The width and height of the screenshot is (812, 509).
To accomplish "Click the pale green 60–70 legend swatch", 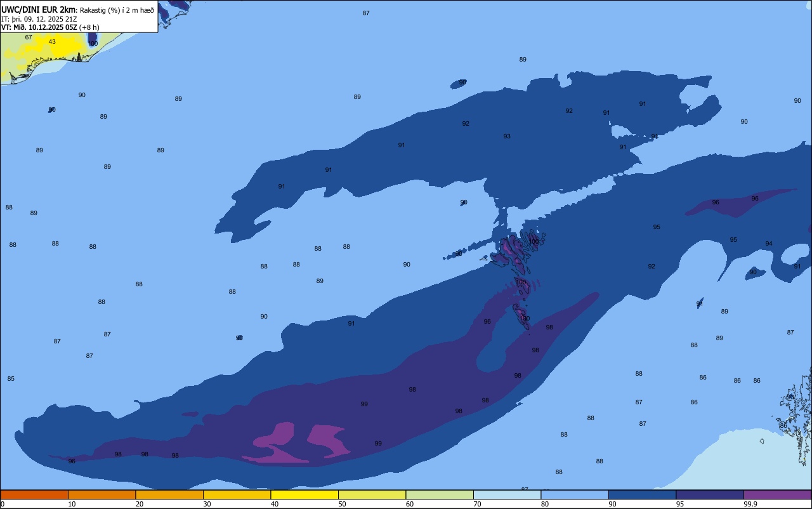I will [440, 494].
